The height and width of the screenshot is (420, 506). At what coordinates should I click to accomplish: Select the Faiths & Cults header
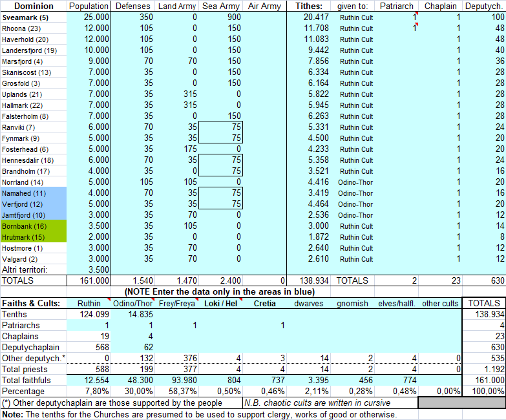click(x=34, y=303)
